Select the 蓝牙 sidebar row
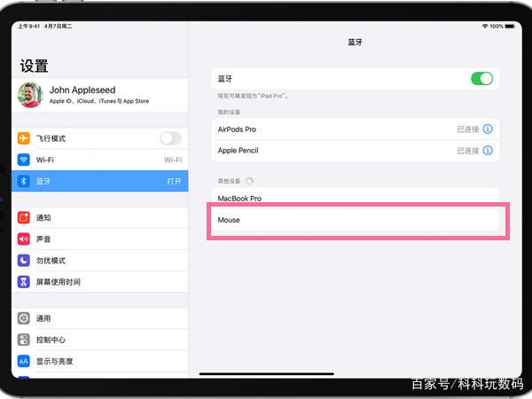The image size is (532, 399). (x=99, y=181)
